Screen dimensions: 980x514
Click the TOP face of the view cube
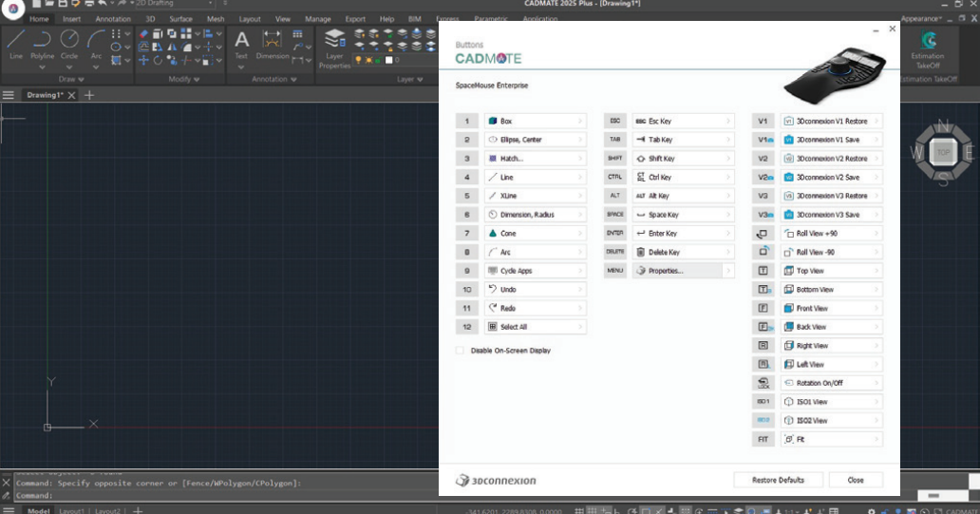943,152
